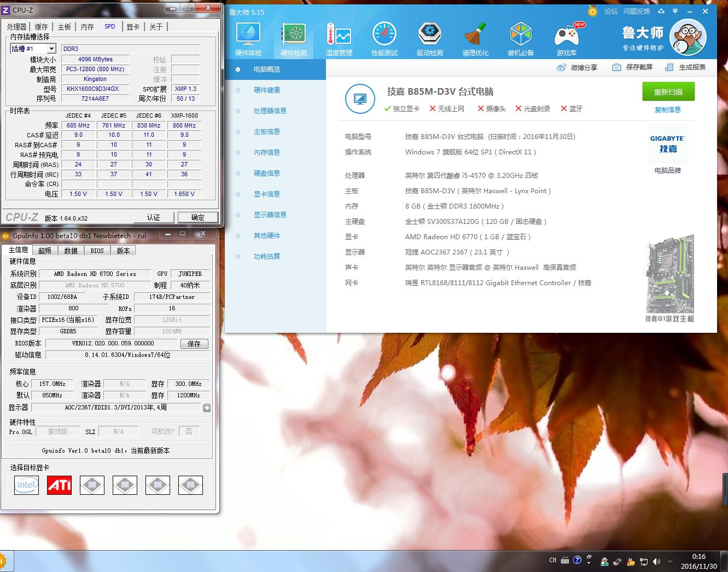Image resolution: width=728 pixels, height=572 pixels.
Task: Click the GIGABYTE 技嘉 brand logo
Action: 667,143
